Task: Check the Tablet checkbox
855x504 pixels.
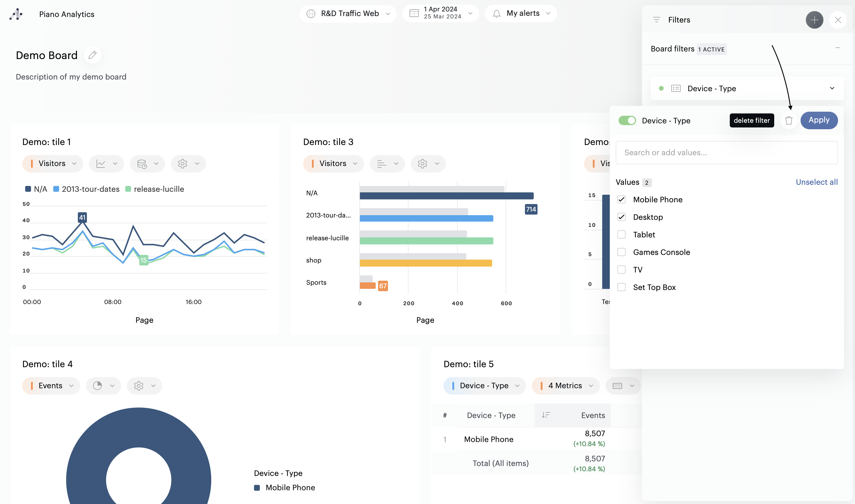Action: pos(621,235)
